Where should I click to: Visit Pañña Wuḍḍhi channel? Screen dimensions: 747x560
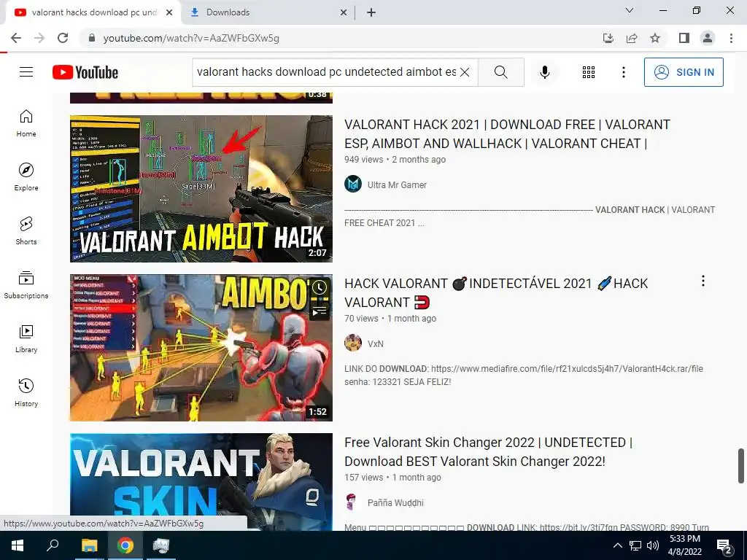[395, 503]
